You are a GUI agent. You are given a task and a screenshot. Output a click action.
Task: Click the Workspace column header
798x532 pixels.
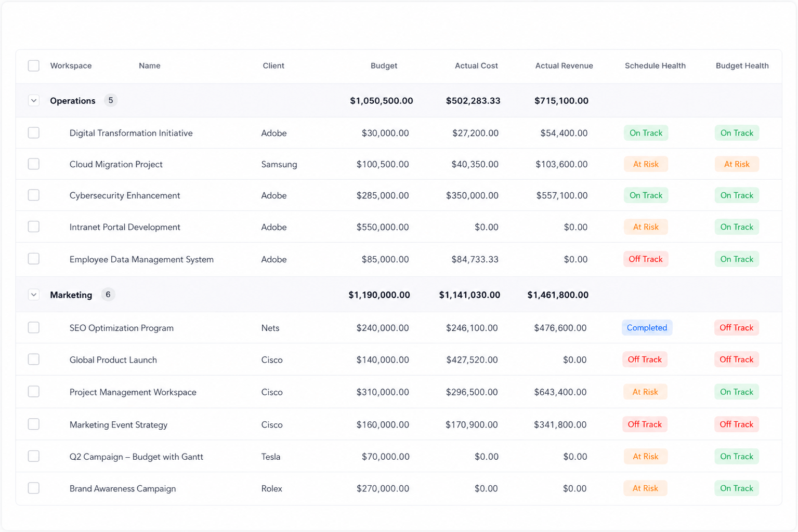(71, 65)
